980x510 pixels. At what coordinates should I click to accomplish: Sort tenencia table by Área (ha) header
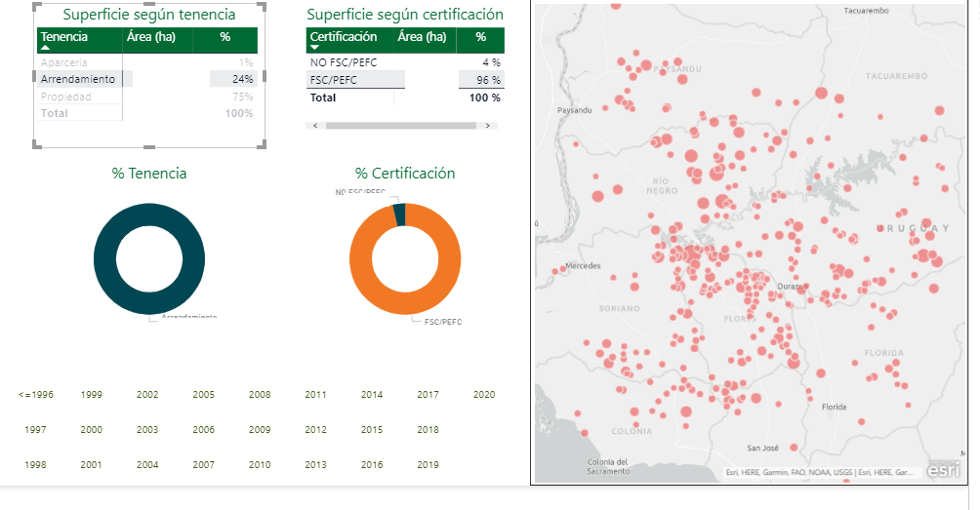point(150,37)
